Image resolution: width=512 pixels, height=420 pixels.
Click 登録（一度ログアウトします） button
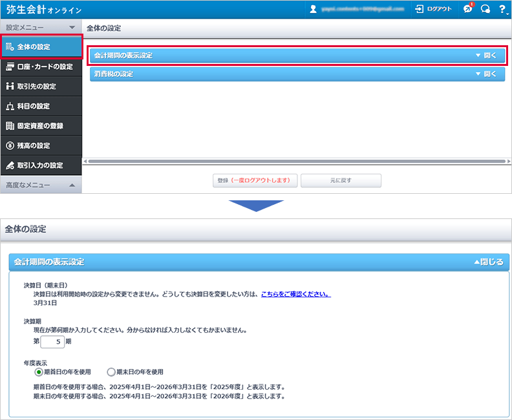pyautogui.click(x=255, y=180)
